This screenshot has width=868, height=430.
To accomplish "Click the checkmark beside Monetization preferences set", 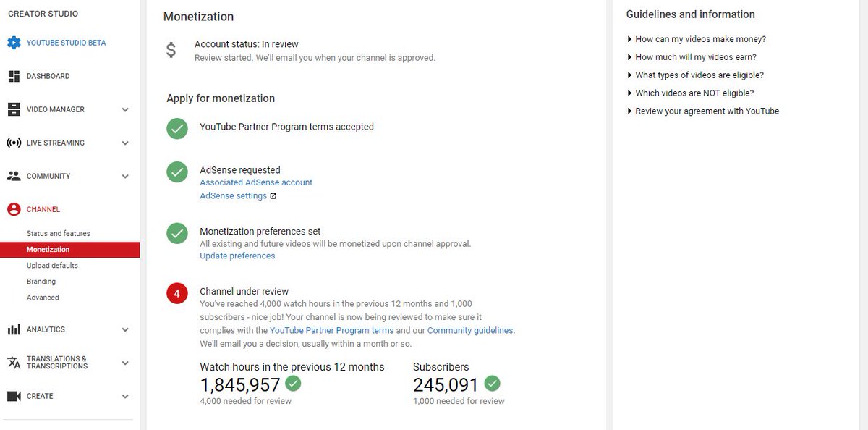I will (x=177, y=233).
